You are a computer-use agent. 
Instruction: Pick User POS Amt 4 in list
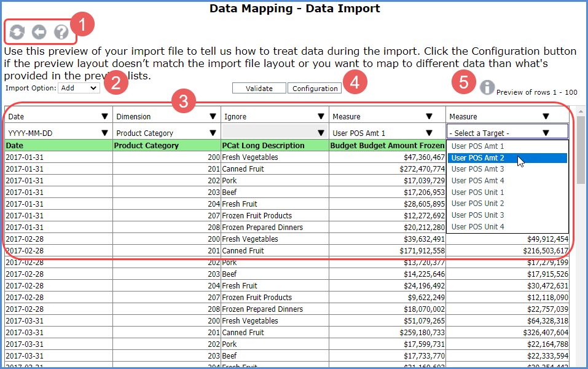pos(477,181)
